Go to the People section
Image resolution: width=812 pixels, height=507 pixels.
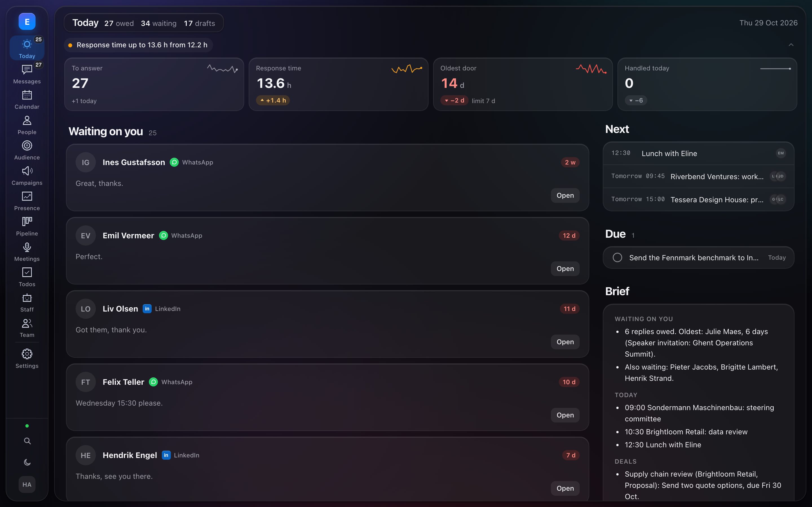coord(27,125)
